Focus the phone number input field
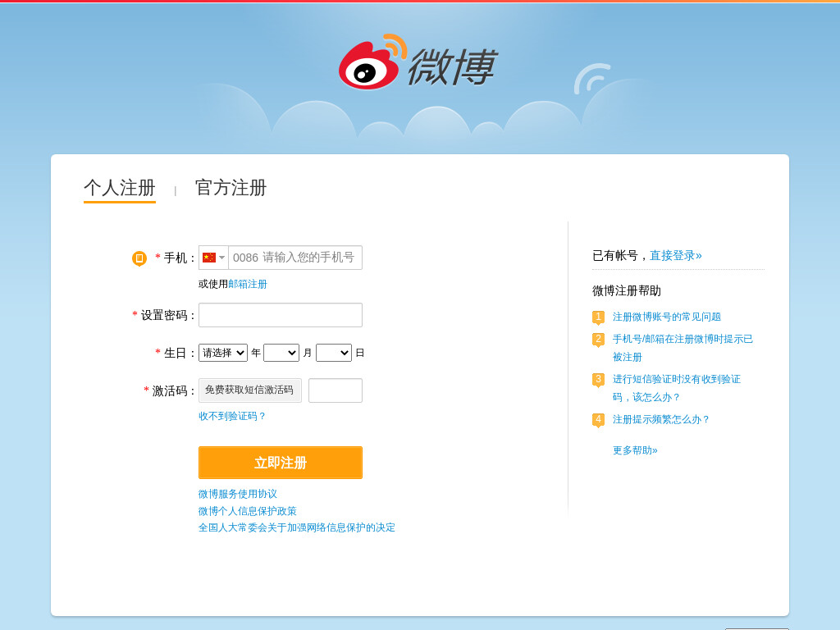The width and height of the screenshot is (840, 630). pyautogui.click(x=295, y=258)
